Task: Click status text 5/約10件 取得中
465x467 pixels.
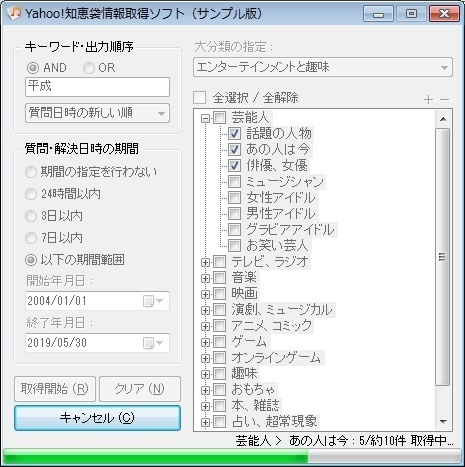Action: (406, 441)
